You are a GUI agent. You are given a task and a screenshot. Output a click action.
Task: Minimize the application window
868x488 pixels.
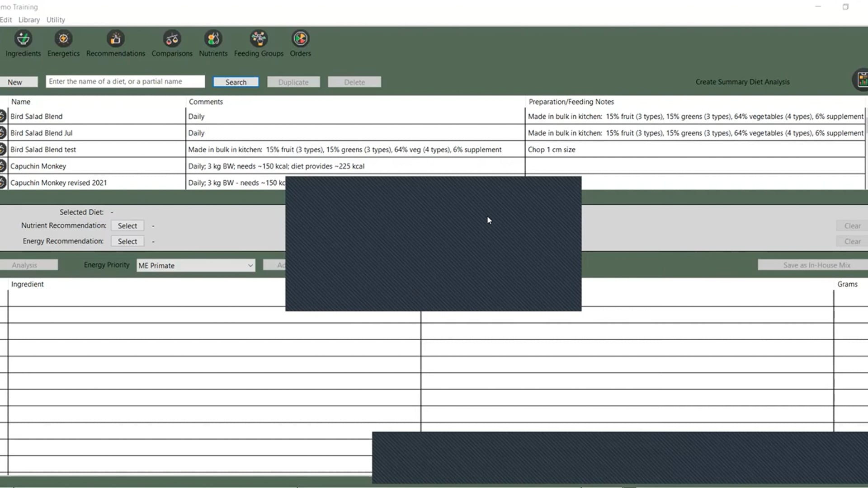tap(818, 7)
